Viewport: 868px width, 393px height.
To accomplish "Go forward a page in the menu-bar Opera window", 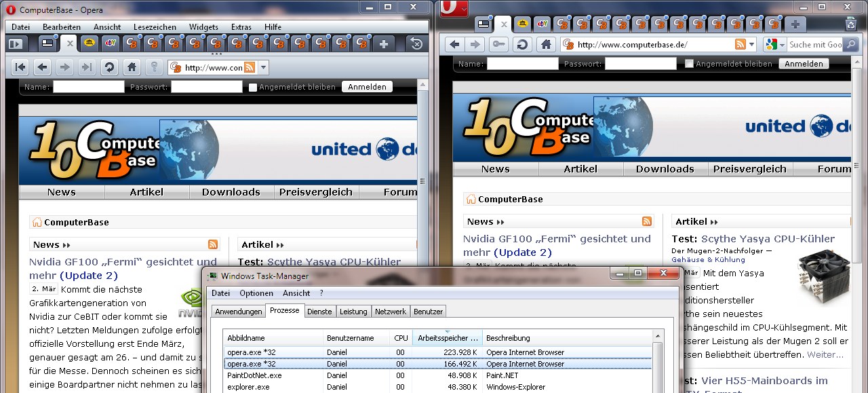I will [x=64, y=67].
